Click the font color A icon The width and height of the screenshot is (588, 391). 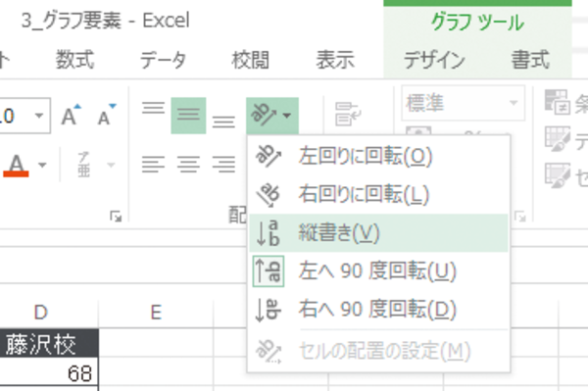tap(16, 165)
